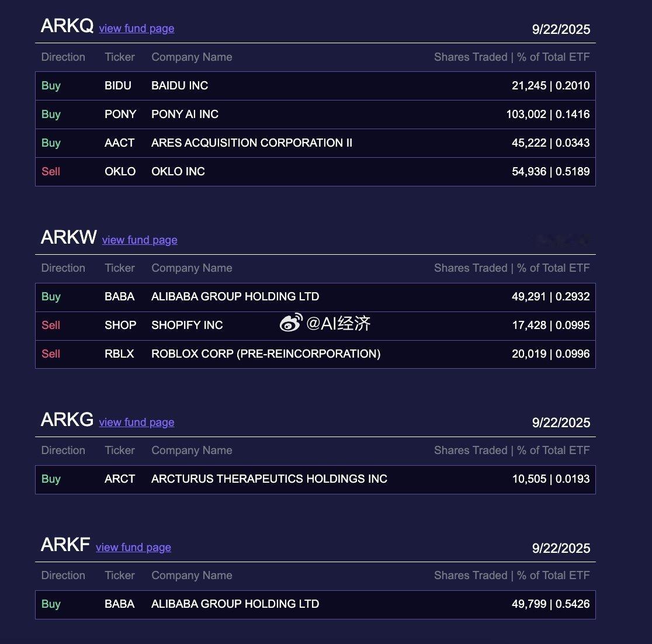Click the ARKQ fund heading

click(x=67, y=26)
